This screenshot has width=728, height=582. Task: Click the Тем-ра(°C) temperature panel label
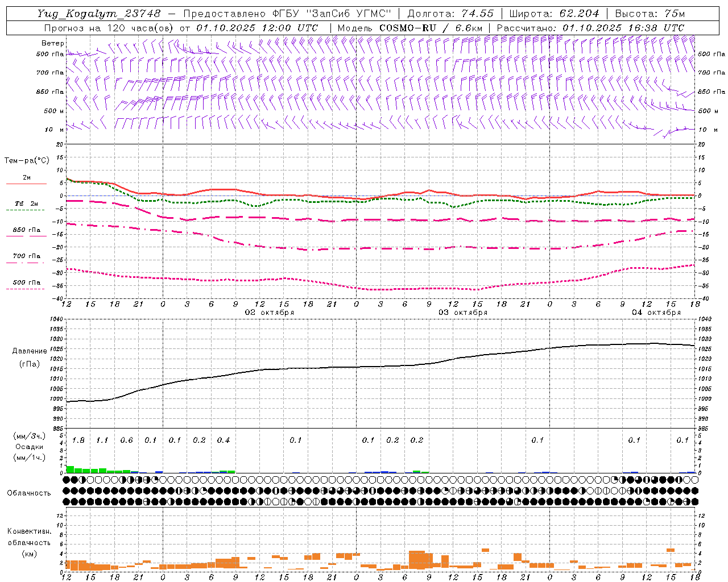[27, 161]
